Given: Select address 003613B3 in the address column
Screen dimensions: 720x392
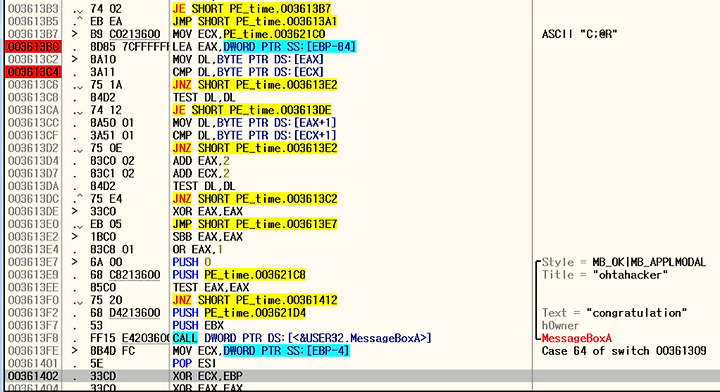Looking at the screenshot, I should [x=33, y=9].
